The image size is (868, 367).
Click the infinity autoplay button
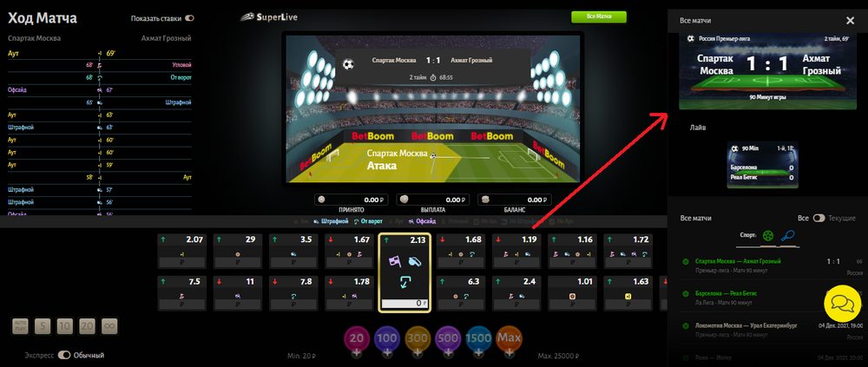109,326
